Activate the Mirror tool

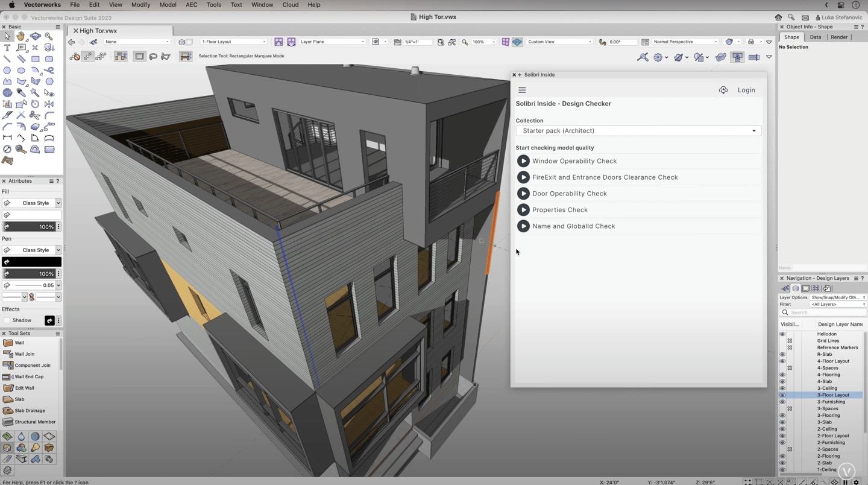(49, 104)
